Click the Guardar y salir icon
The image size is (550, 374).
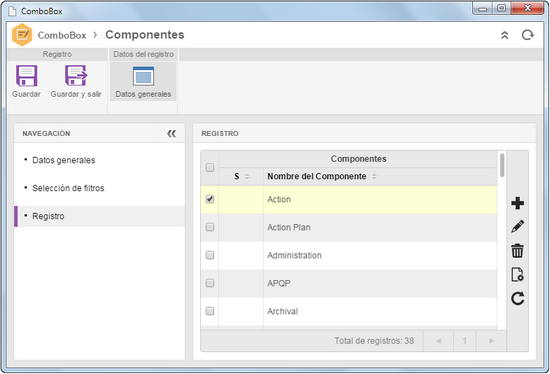(76, 76)
